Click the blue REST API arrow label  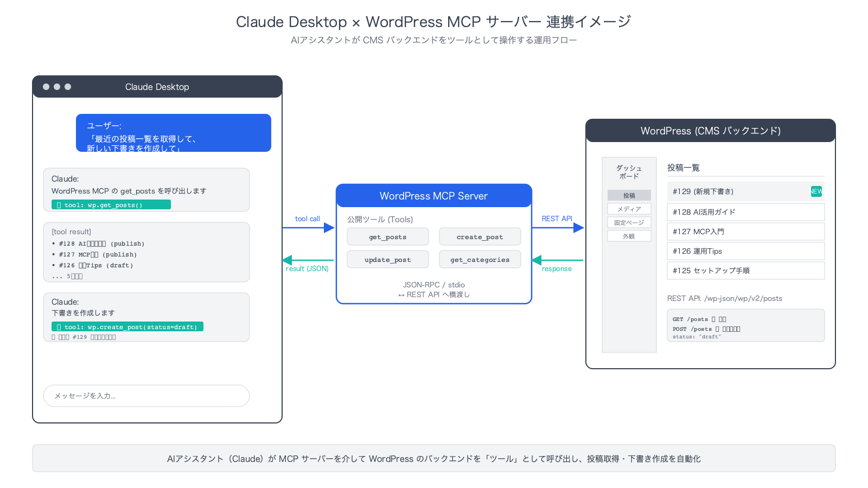[557, 219]
